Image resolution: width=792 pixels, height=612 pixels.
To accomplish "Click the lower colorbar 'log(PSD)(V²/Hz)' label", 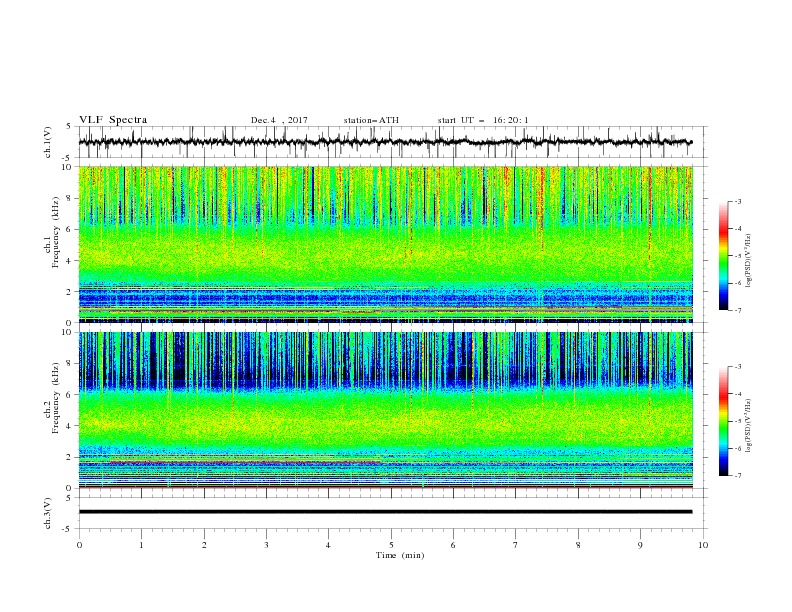I will coord(749,425).
